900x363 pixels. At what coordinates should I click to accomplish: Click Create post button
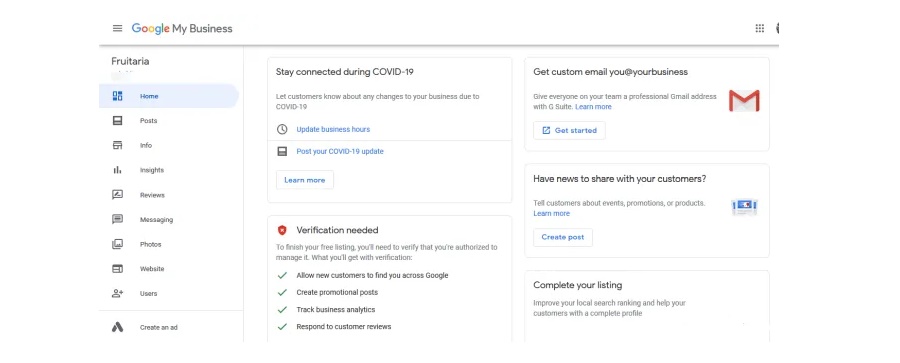point(562,237)
